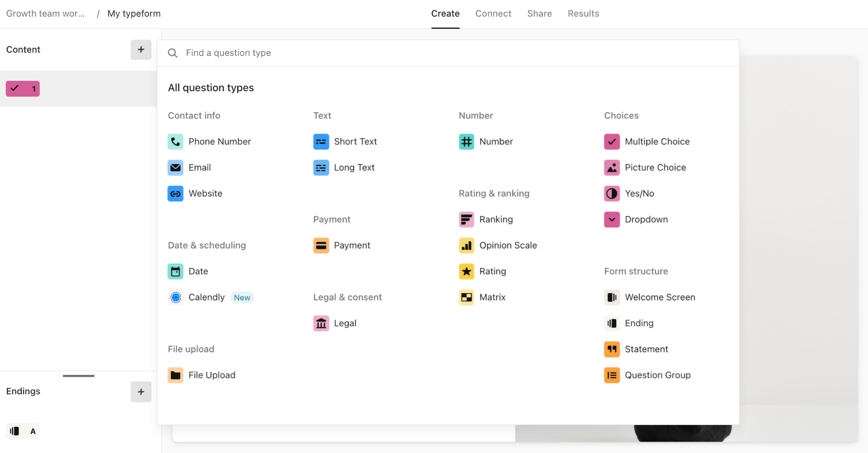The image size is (868, 453).
Task: Pick the Website link icon
Action: pyautogui.click(x=175, y=194)
